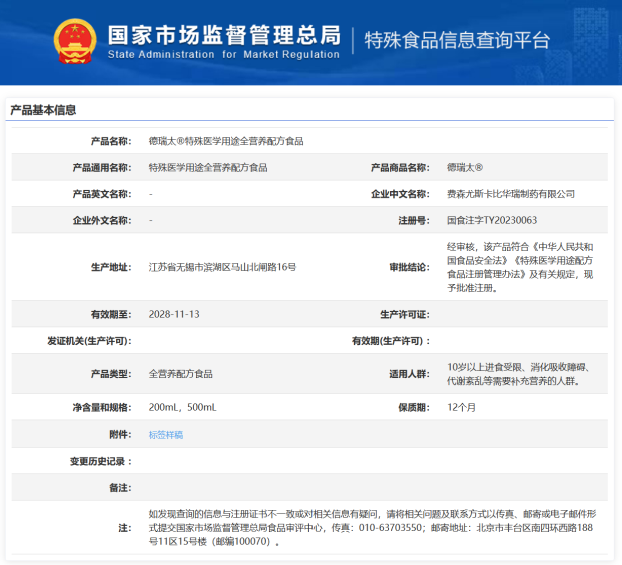
Task: Click the 净含量和规格 label
Action: click(102, 407)
